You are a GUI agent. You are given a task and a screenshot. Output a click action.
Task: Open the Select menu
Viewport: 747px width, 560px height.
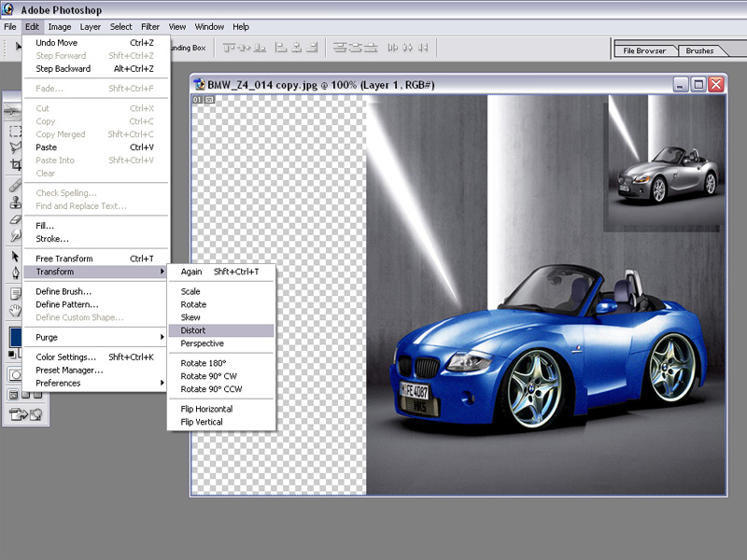[x=121, y=27]
